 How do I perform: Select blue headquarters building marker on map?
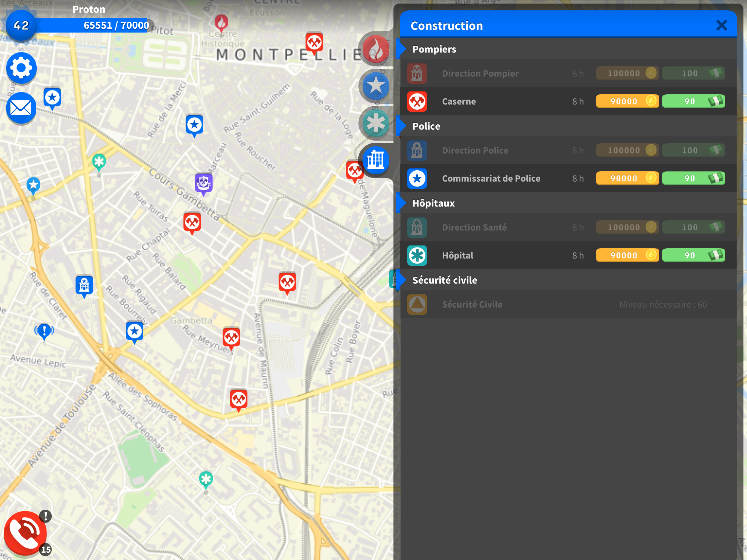click(84, 286)
